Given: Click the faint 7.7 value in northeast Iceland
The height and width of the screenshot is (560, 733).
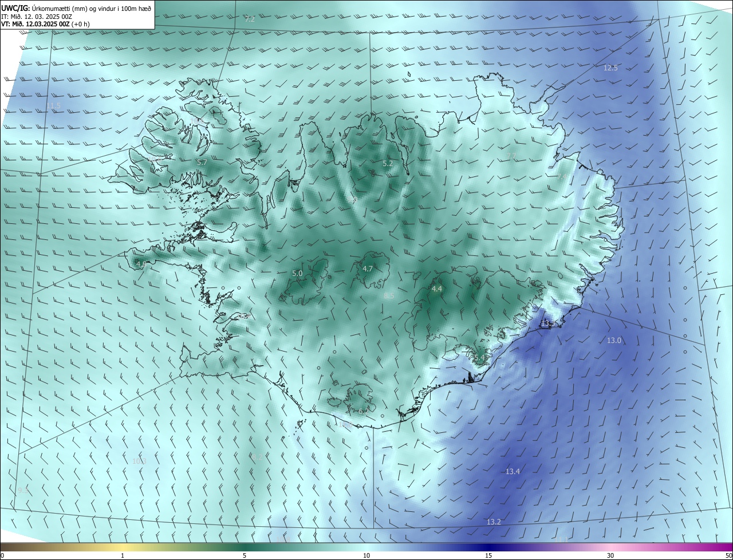Looking at the screenshot, I should 511,157.
